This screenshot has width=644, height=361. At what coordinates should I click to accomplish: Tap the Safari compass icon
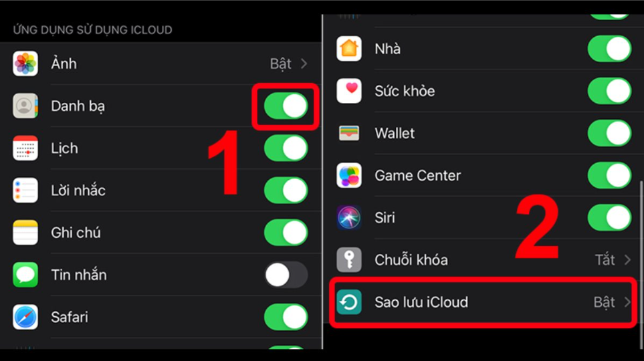coord(25,317)
